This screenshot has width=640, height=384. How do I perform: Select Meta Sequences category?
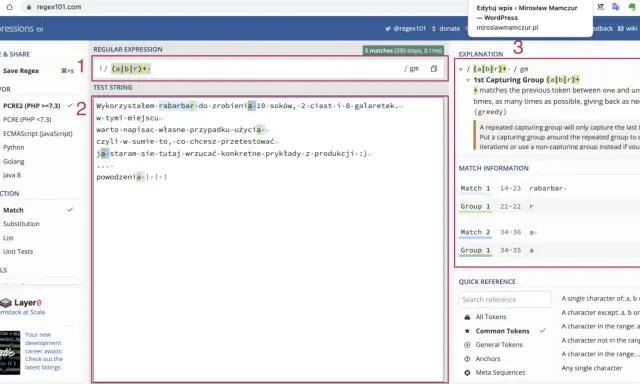coord(500,373)
